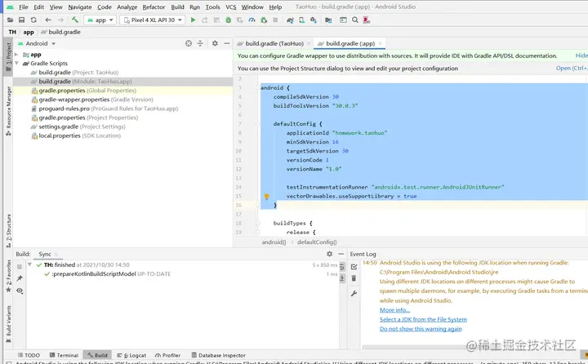Collapse the Gradle Scripts tree node
Screen dimensions: 588x364
pyautogui.click(x=16, y=63)
